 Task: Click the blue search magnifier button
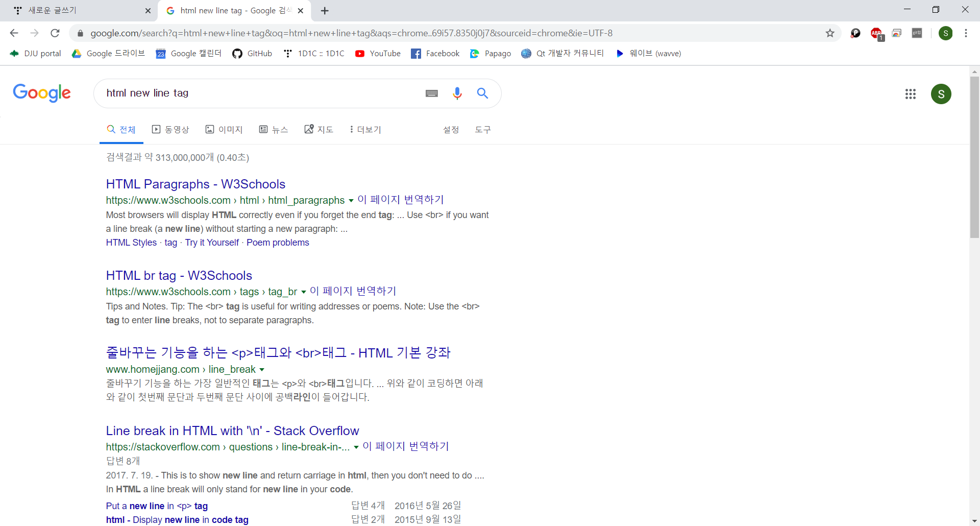(x=482, y=93)
